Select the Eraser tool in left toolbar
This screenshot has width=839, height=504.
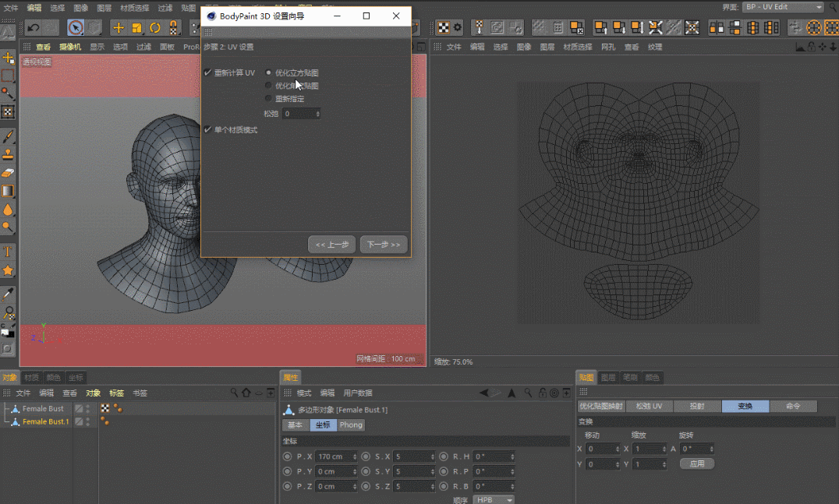point(8,173)
